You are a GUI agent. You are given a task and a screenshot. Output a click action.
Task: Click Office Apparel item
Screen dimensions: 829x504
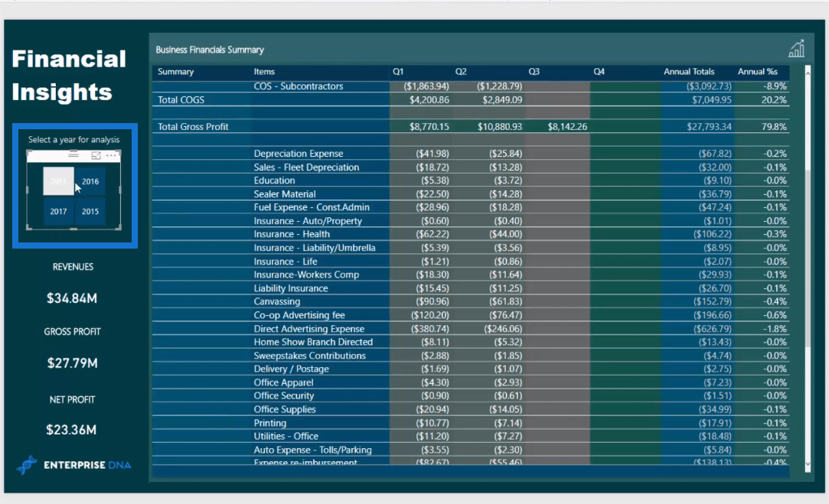(283, 382)
